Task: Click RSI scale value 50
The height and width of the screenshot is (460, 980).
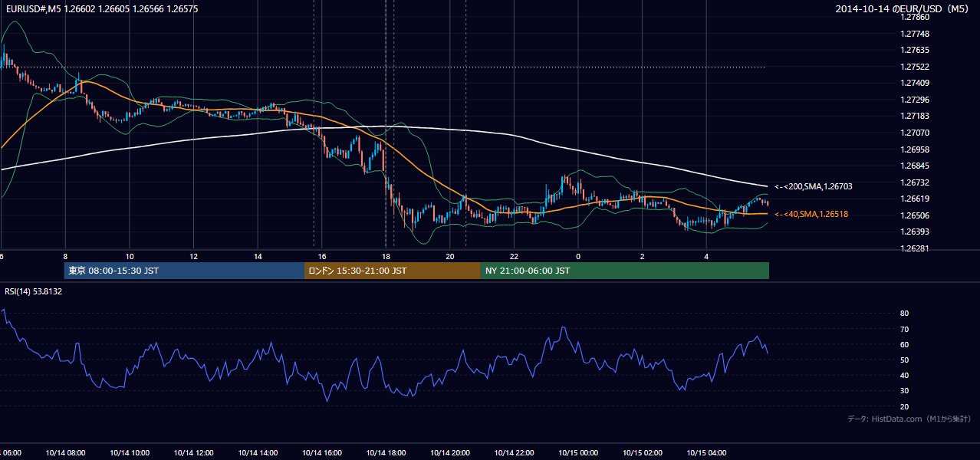Action: pos(904,360)
